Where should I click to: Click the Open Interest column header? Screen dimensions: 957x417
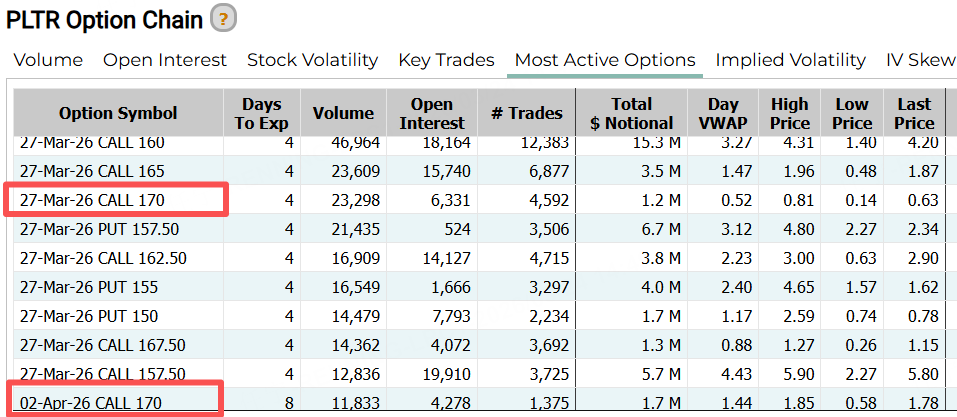432,113
